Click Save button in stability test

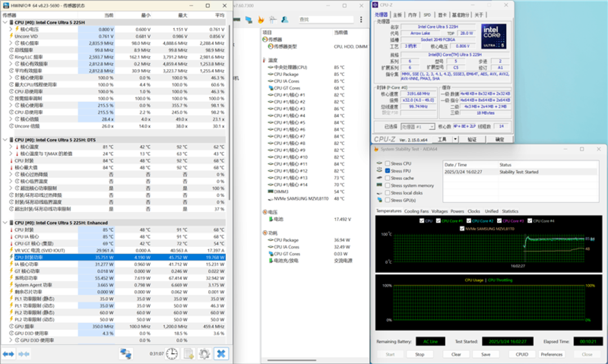click(x=486, y=354)
